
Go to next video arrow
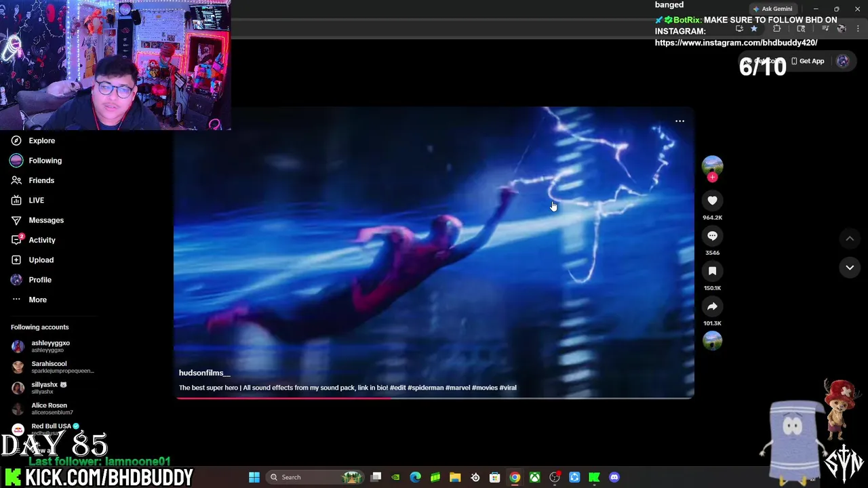850,268
